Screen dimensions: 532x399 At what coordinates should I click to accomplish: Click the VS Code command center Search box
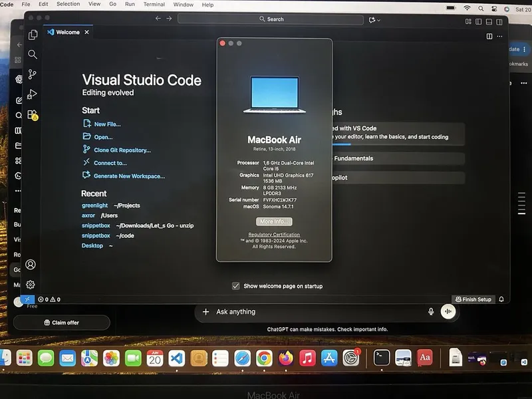pos(271,19)
